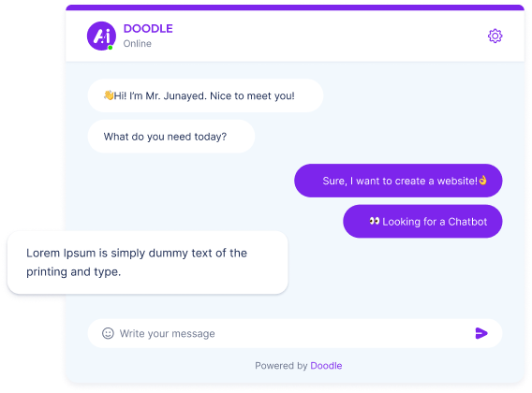
Task: Click the Lorem Ipsum message card
Action: pos(148,262)
